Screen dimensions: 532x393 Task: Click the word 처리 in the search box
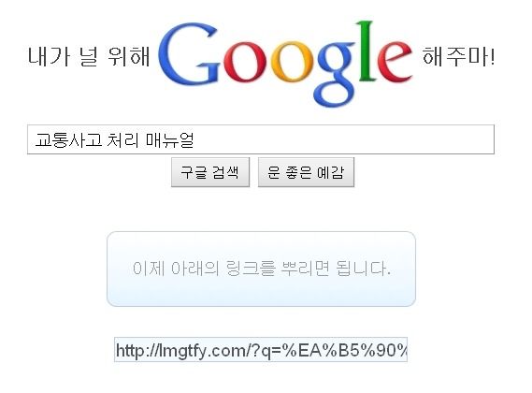click(122, 139)
